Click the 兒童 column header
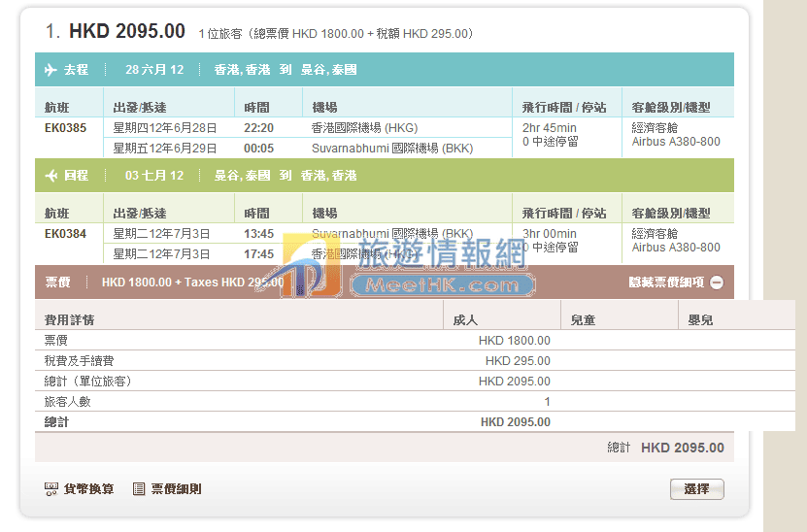807x532 pixels. [582, 319]
